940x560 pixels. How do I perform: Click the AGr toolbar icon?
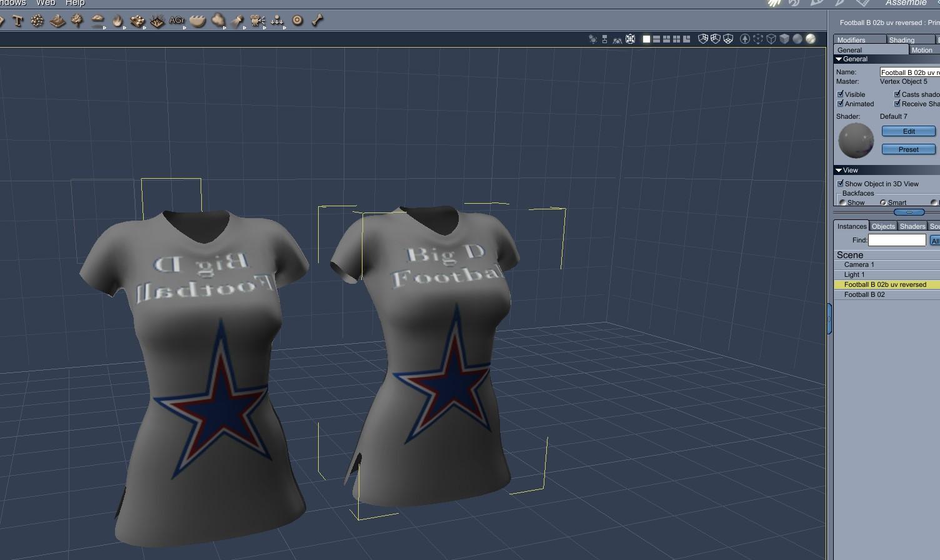(177, 21)
